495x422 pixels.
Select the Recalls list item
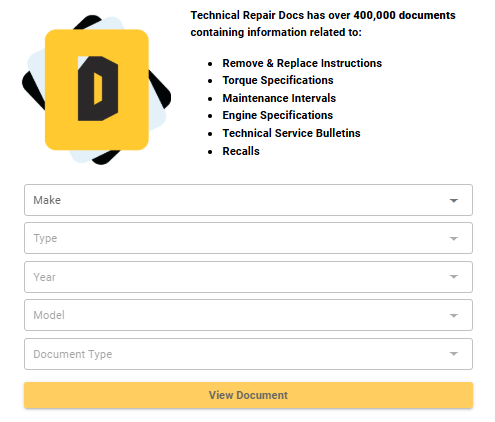click(241, 151)
